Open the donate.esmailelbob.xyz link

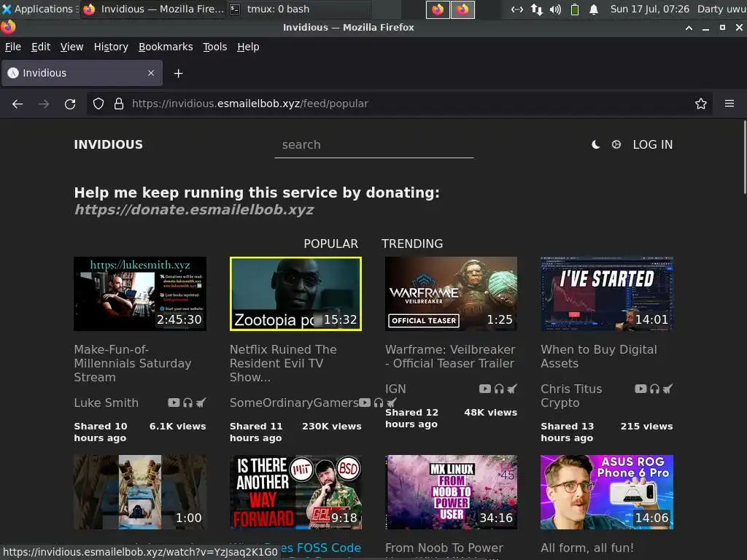pyautogui.click(x=194, y=210)
